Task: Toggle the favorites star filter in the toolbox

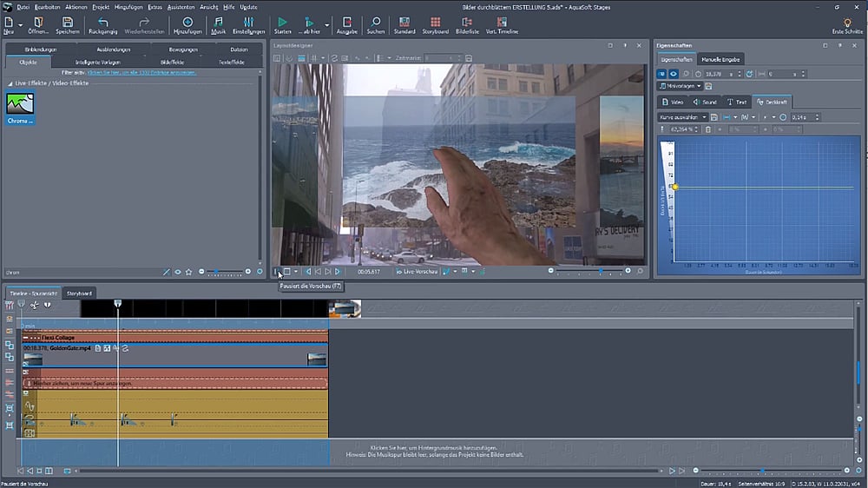Action: click(x=188, y=272)
